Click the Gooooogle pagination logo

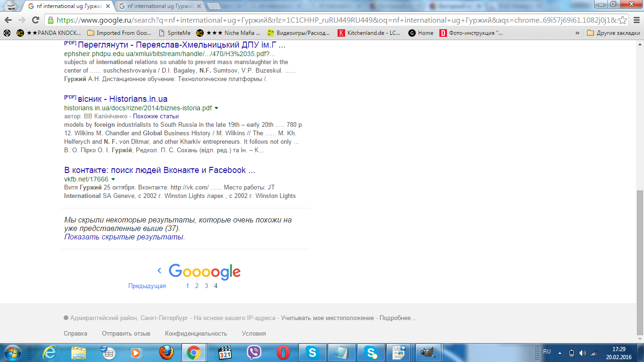205,271
